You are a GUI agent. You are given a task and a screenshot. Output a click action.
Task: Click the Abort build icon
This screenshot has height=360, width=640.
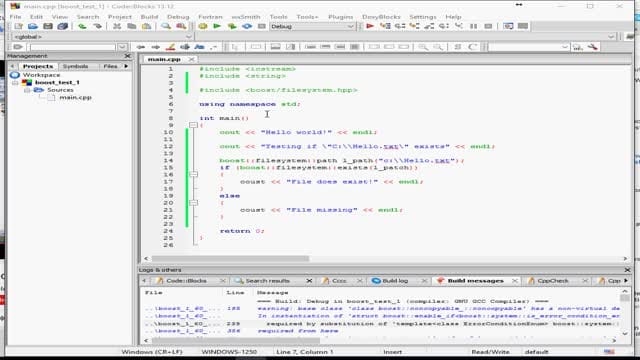[262, 26]
